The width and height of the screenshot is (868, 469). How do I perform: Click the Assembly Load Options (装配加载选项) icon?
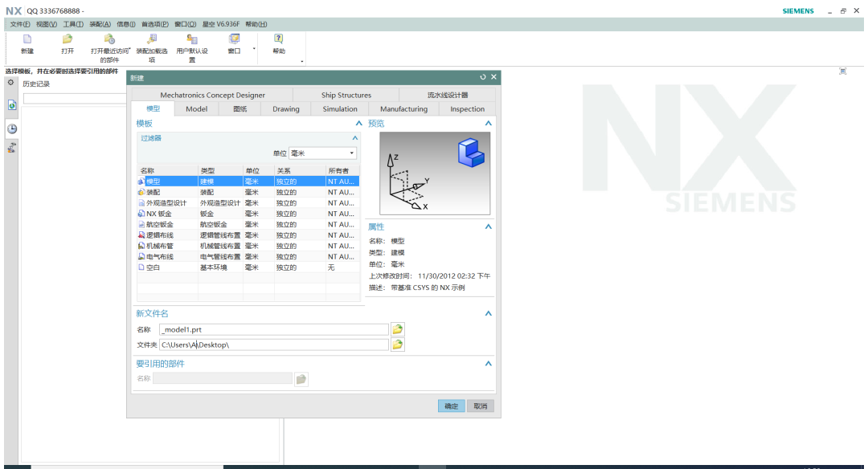coord(152,39)
